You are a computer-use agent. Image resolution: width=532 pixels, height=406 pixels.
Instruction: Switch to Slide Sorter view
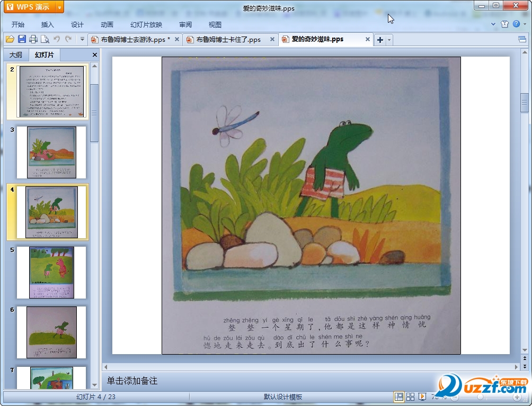410,396
